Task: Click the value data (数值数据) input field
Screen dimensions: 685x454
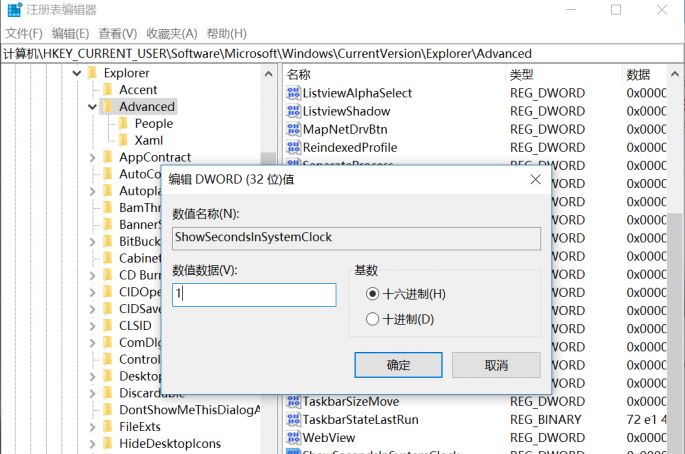Action: pyautogui.click(x=254, y=295)
